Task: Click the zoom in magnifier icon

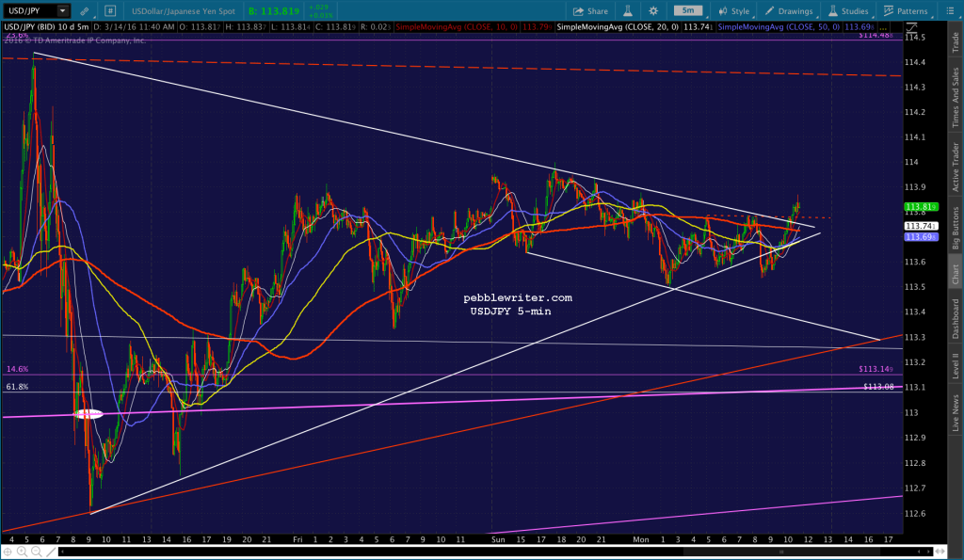Action: [x=23, y=552]
